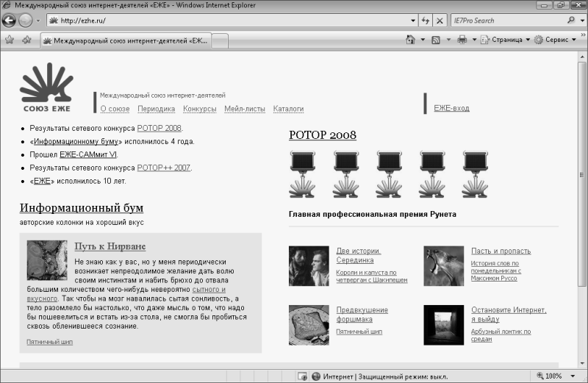This screenshot has height=383, width=588.
Task: Click the Refresh page icon
Action: click(426, 21)
